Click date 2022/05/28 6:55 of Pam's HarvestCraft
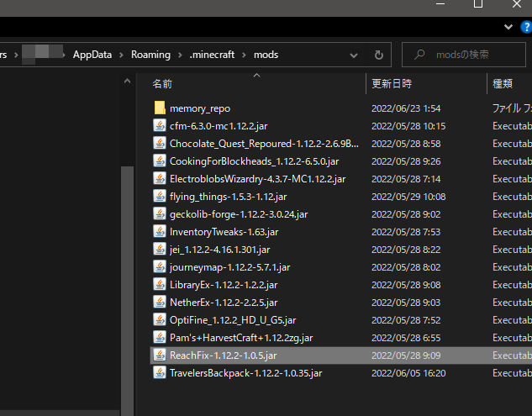The image size is (532, 416). coord(406,338)
